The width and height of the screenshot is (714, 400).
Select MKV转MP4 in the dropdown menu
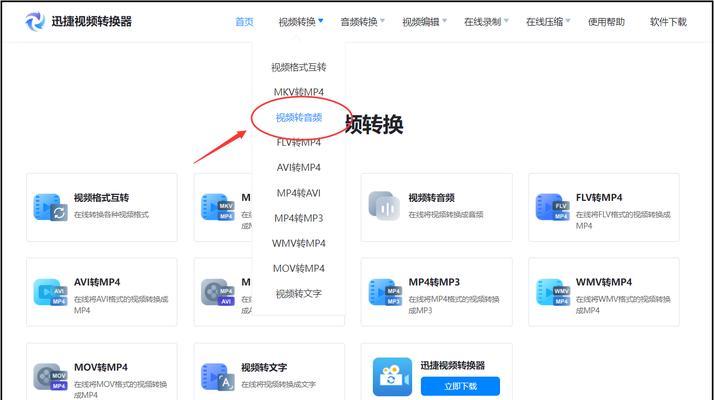pos(299,92)
